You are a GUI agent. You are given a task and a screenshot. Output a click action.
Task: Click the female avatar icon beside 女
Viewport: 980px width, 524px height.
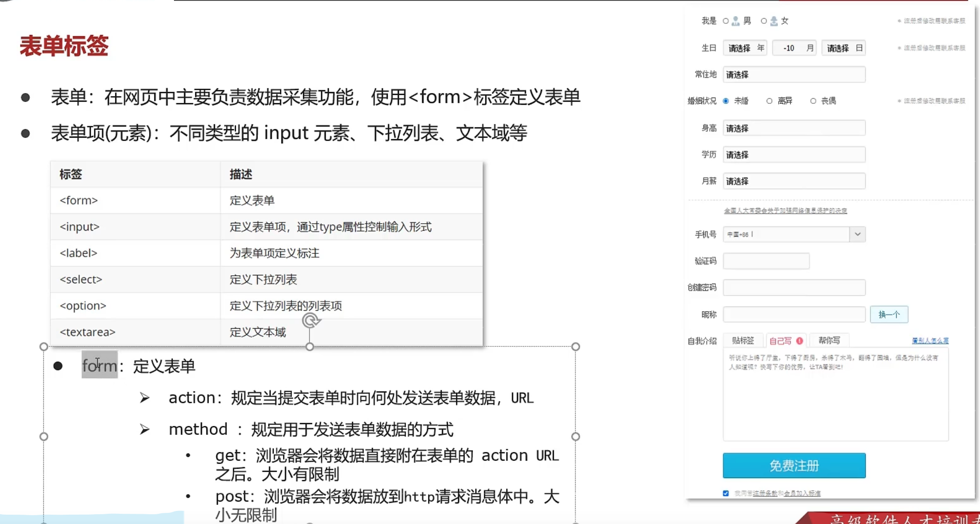[774, 21]
